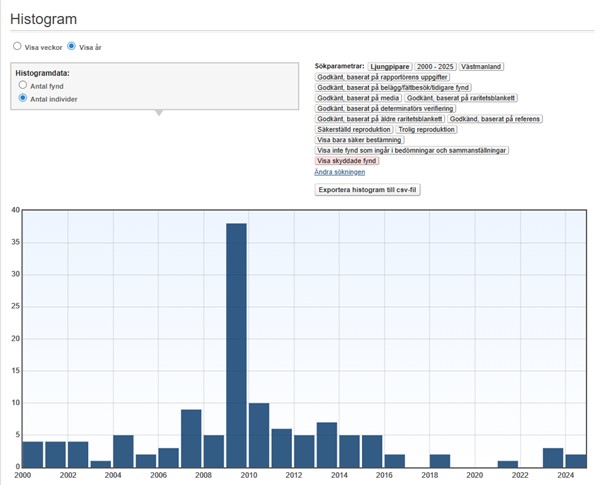Image resolution: width=602 pixels, height=485 pixels.
Task: Click the "Västmanland" region tag
Action: click(481, 66)
